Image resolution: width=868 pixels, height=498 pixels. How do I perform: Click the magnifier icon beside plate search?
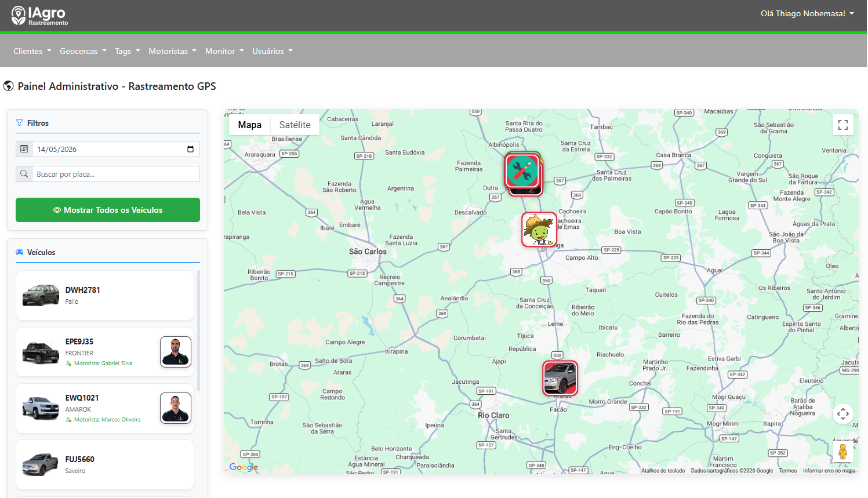click(24, 174)
